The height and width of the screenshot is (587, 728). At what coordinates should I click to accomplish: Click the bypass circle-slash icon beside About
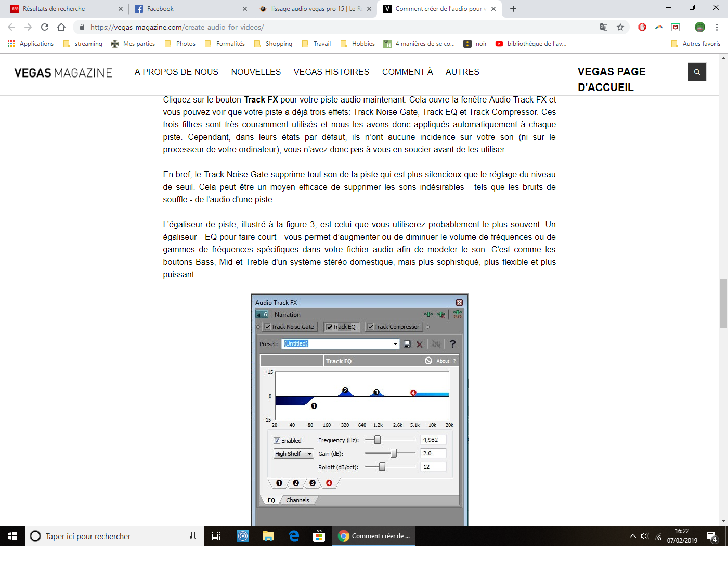pyautogui.click(x=428, y=361)
